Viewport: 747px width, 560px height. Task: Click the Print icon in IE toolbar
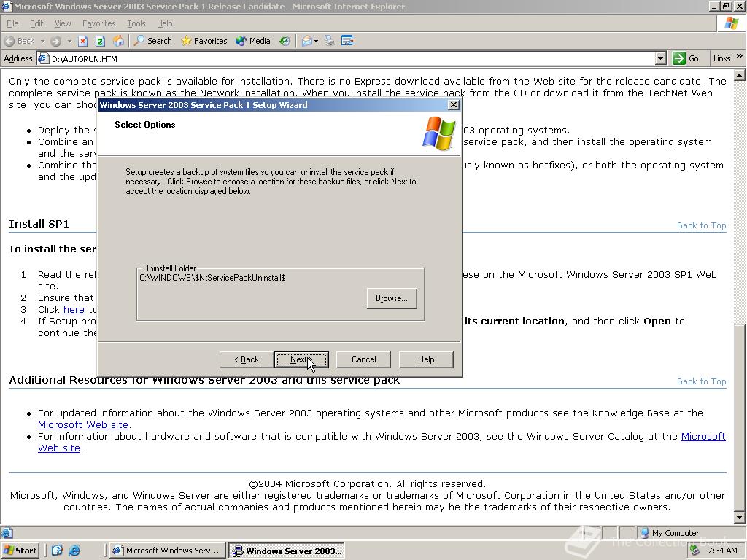[x=329, y=41]
